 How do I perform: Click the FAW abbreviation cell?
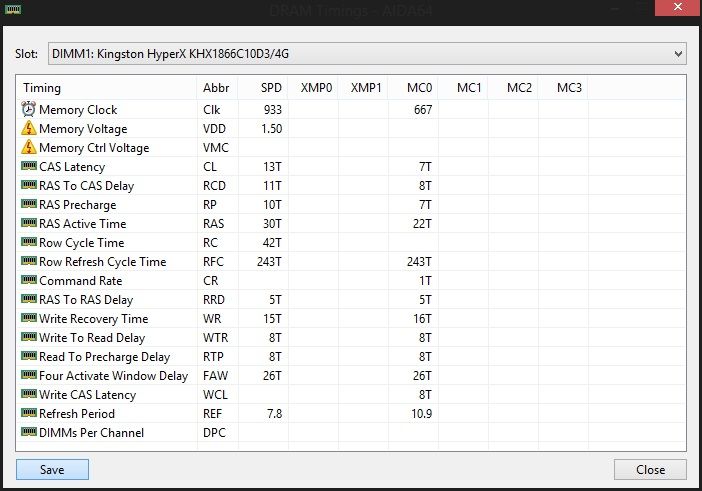[x=215, y=376]
